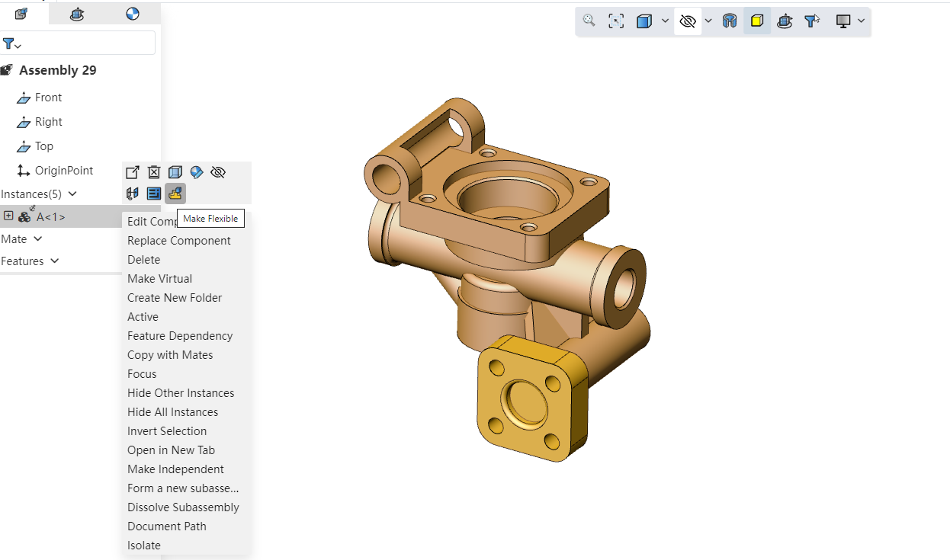Choose Replace Component from context menu
Viewport: 950px width, 560px height.
pyautogui.click(x=179, y=241)
